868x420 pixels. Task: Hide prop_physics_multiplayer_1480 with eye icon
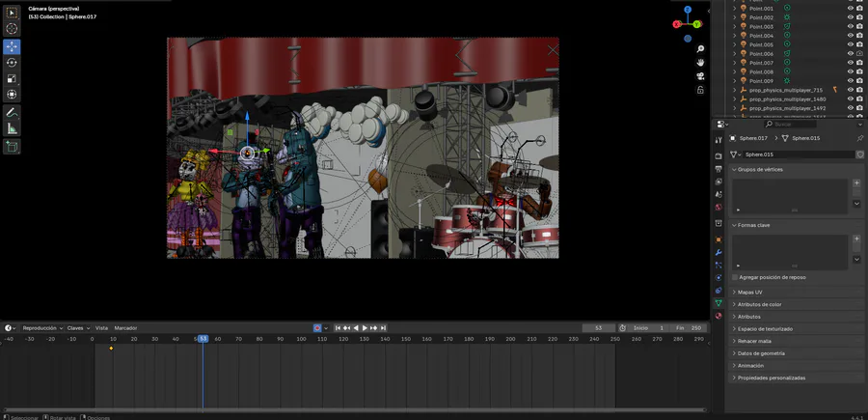(x=851, y=98)
